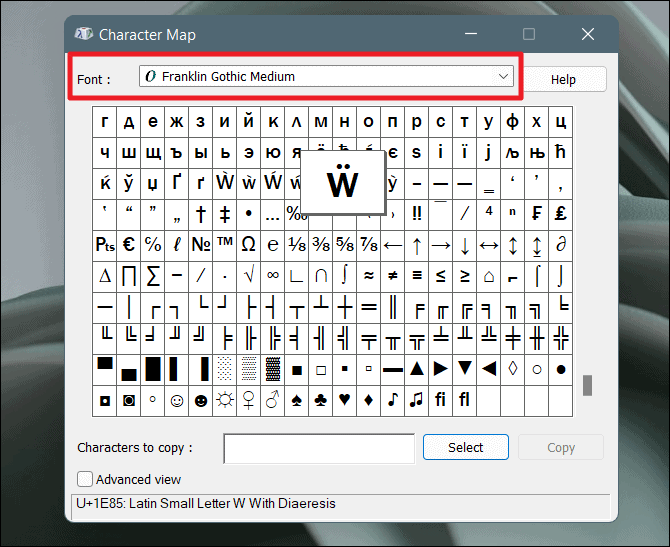Image resolution: width=670 pixels, height=547 pixels.
Task: Select the Pts peseta sign
Action: [105, 245]
